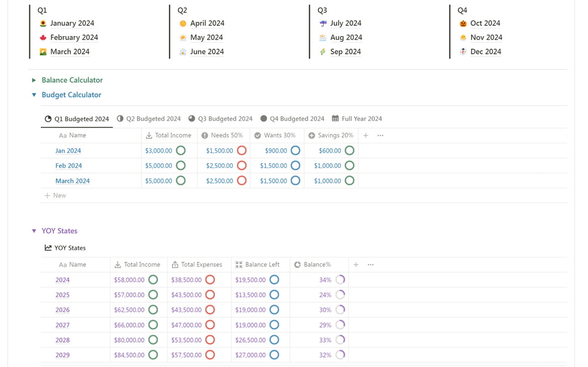The height and width of the screenshot is (367, 588).
Task: Click the chart icon next to YOY States view
Action: (x=48, y=248)
